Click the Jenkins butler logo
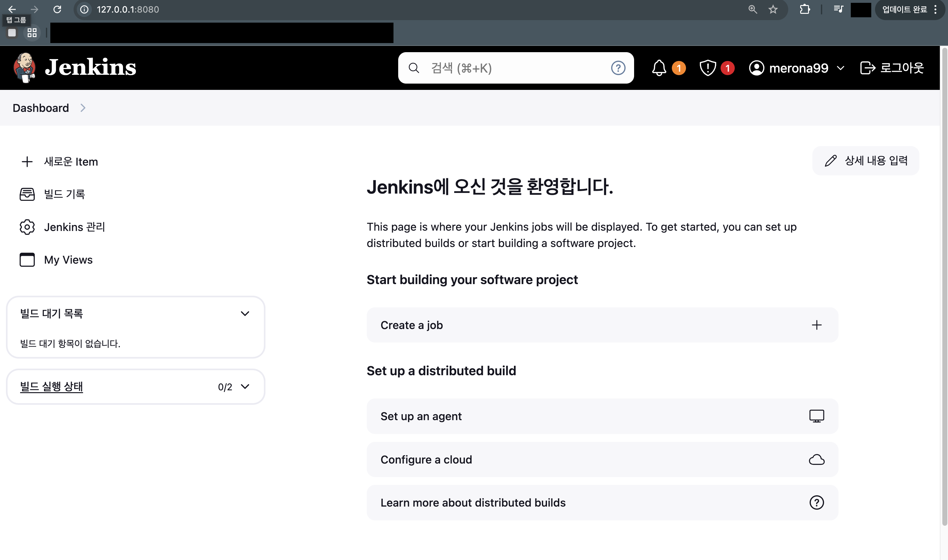Viewport: 948px width, 560px height. (x=25, y=68)
